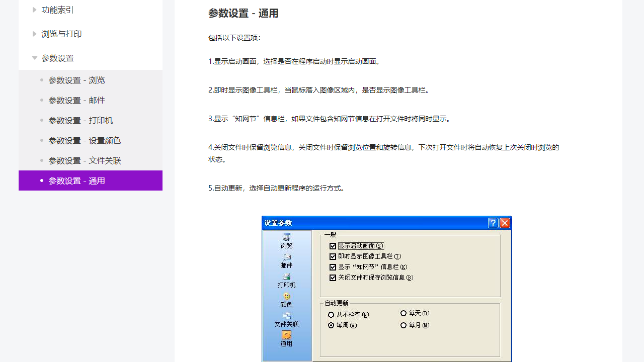644x362 pixels.
Task: Open the 参数设置 - 打印机 page
Action: click(x=80, y=120)
